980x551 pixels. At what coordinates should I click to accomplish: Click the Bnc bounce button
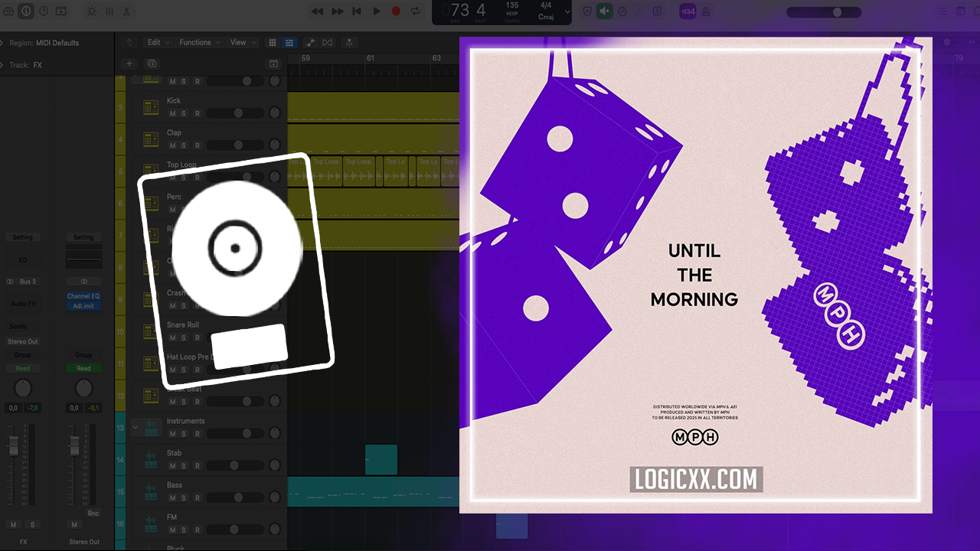click(93, 514)
